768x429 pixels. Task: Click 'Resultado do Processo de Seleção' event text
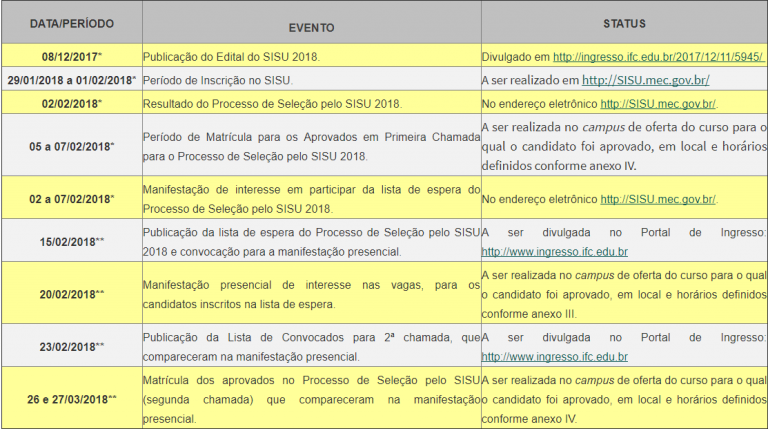point(272,103)
